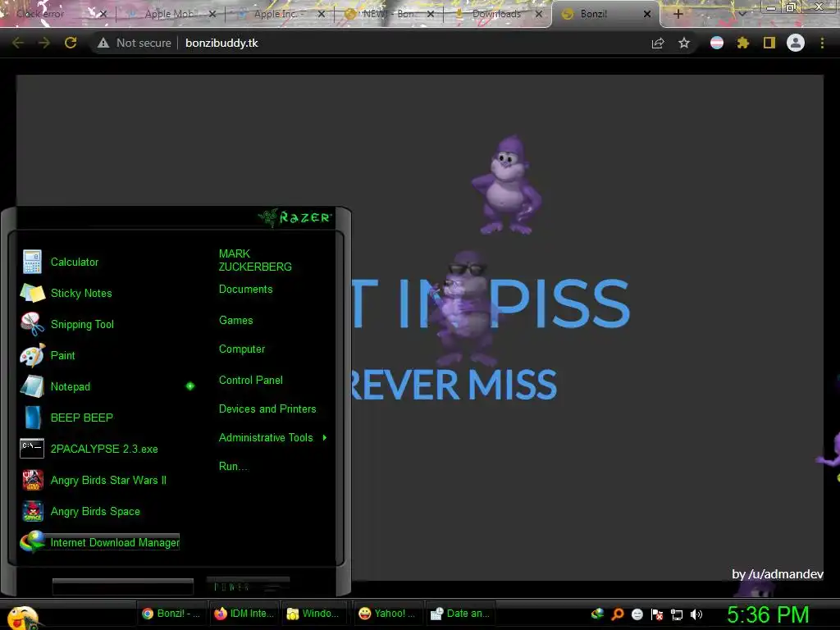This screenshot has height=630, width=840.
Task: Click the 5:36 PM taskbar clock
Action: tap(768, 615)
